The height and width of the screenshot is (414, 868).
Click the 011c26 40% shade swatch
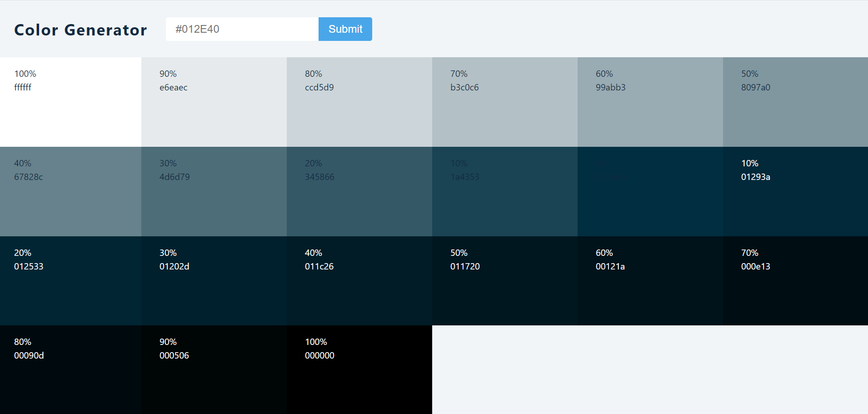tap(359, 281)
